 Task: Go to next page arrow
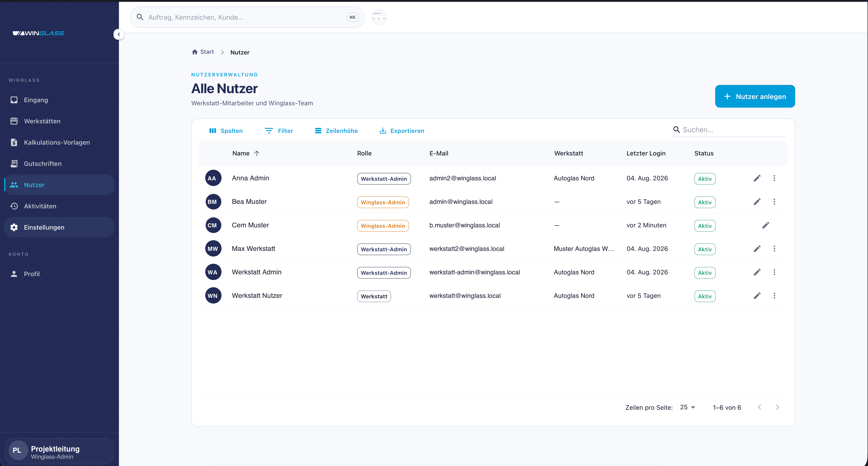(777, 407)
